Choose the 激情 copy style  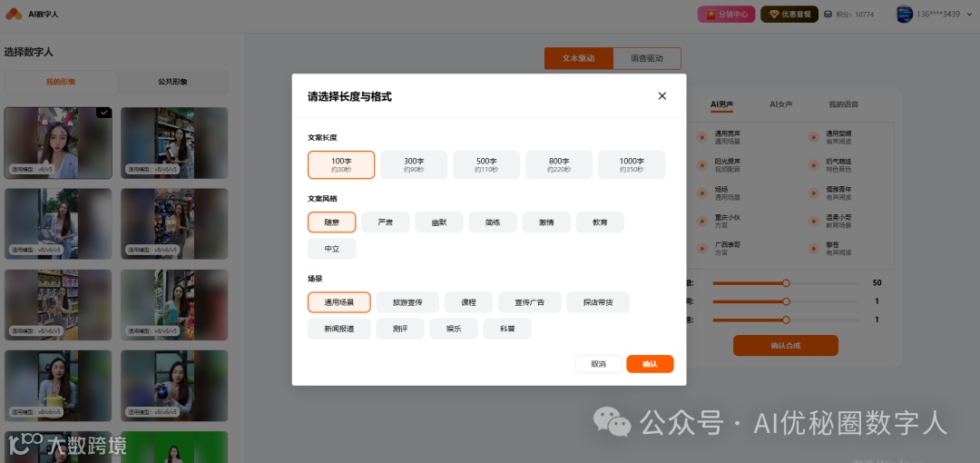click(547, 222)
